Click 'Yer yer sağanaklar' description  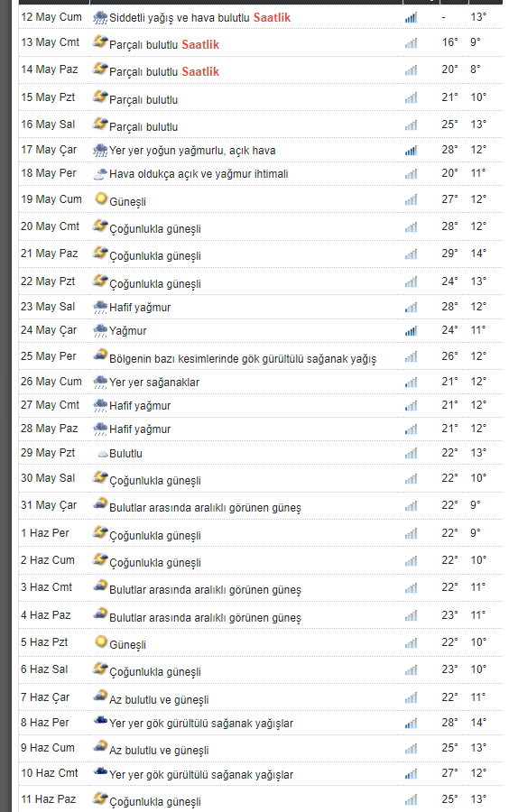(154, 383)
